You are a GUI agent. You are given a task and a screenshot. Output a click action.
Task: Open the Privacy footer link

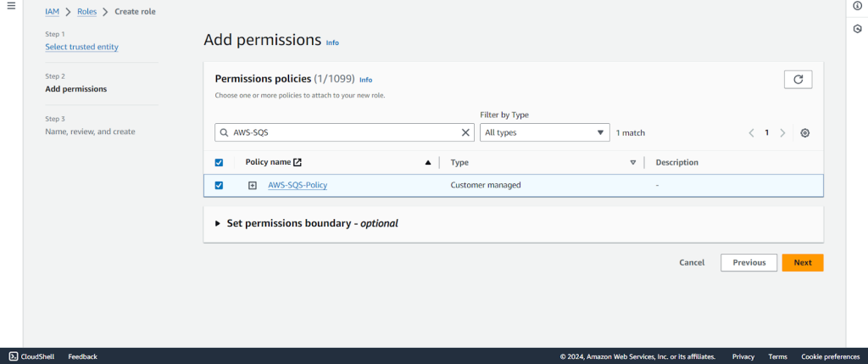click(743, 357)
